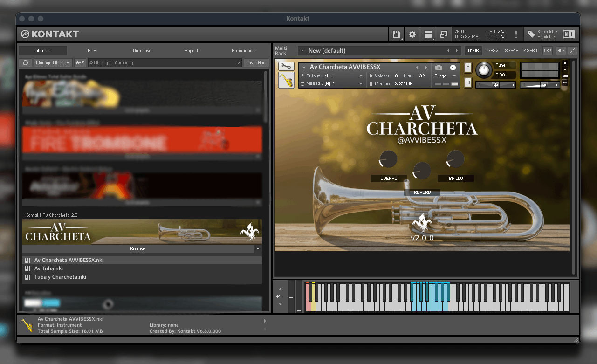597x364 pixels.
Task: Shift the keyboard octave down
Action: click(x=280, y=304)
